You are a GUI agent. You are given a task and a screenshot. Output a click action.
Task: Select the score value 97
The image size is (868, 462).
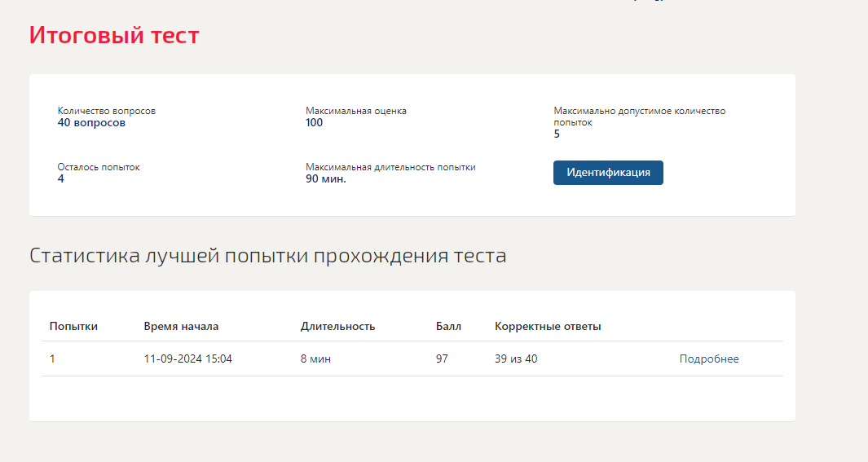click(442, 359)
